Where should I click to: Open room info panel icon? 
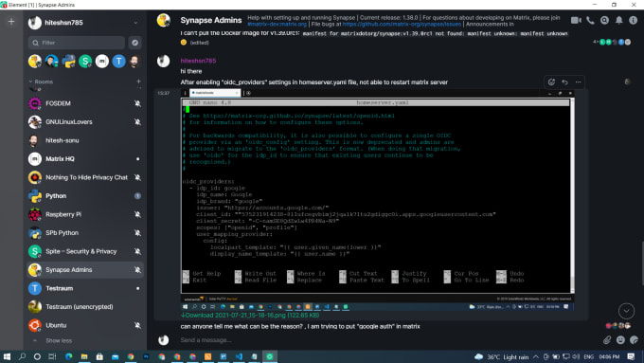tap(634, 20)
